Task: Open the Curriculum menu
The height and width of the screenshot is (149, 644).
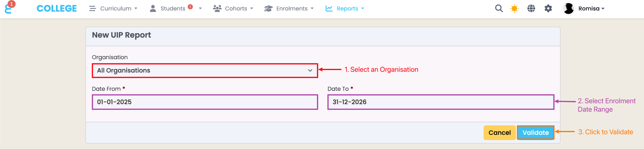Action: [x=113, y=9]
